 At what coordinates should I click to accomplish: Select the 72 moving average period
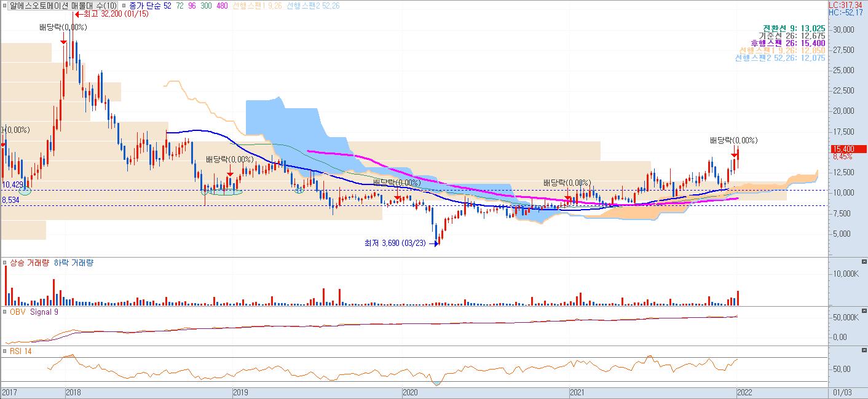tap(180, 6)
